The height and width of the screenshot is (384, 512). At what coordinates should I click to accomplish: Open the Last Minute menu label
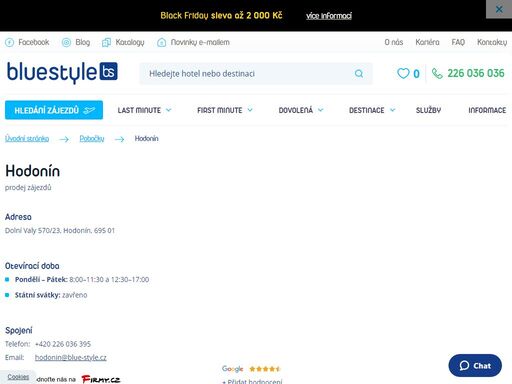[x=139, y=110]
